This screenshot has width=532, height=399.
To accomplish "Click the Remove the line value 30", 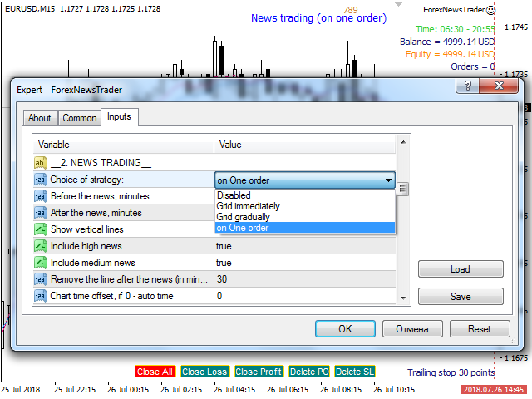I will (x=305, y=279).
